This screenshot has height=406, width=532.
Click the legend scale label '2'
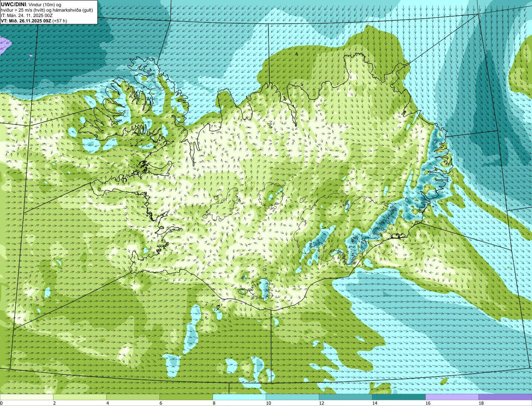point(54,403)
